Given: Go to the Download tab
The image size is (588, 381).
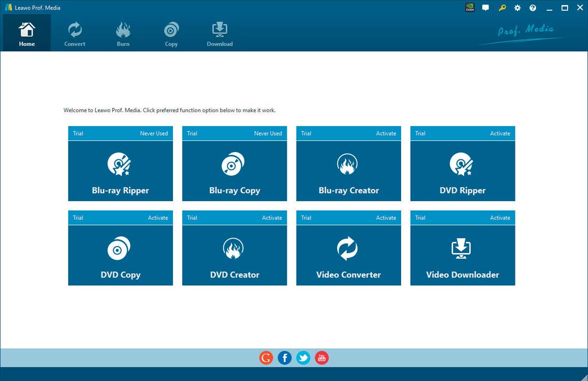Looking at the screenshot, I should [219, 33].
